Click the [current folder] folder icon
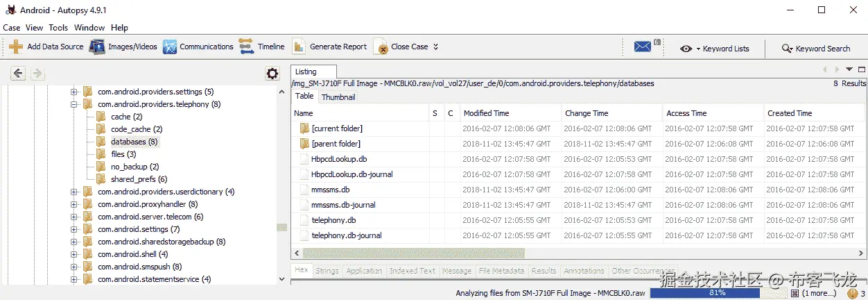 304,128
